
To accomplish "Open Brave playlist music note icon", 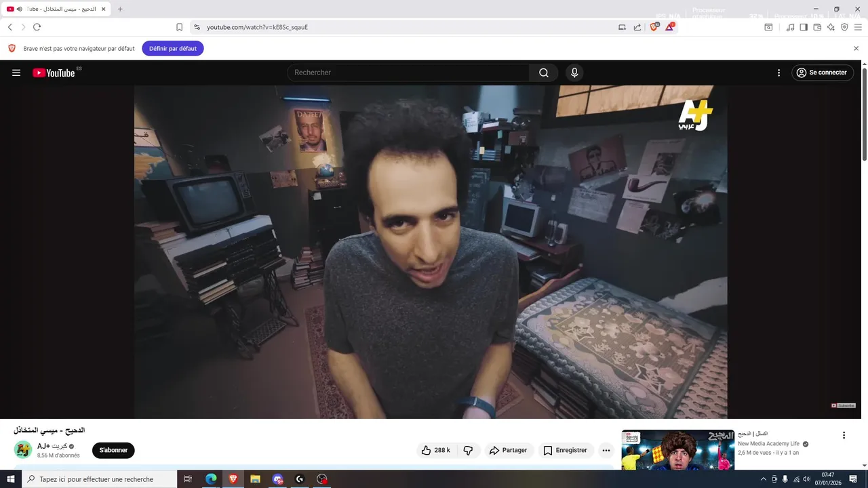I will [x=790, y=27].
